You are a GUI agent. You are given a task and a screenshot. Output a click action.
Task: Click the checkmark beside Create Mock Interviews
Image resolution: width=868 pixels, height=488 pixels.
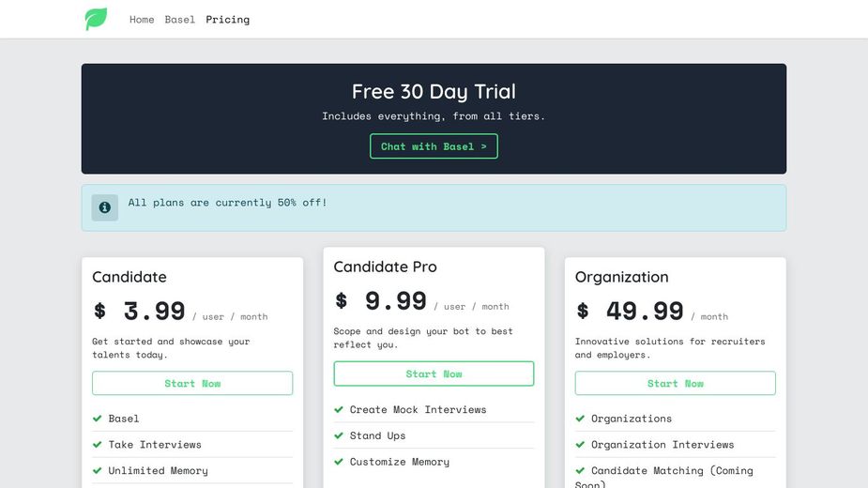(x=339, y=410)
